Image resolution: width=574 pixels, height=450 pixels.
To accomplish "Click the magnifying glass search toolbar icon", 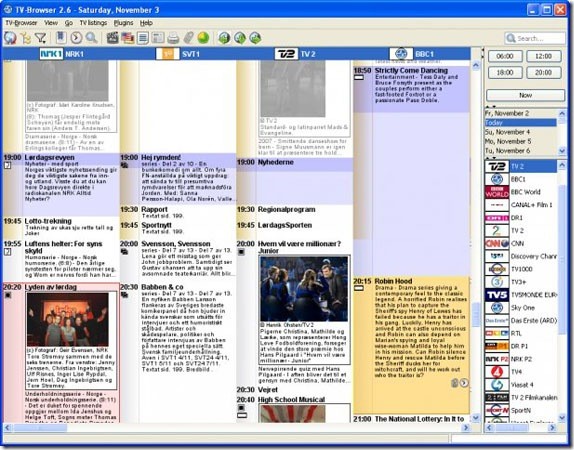I will (x=91, y=38).
